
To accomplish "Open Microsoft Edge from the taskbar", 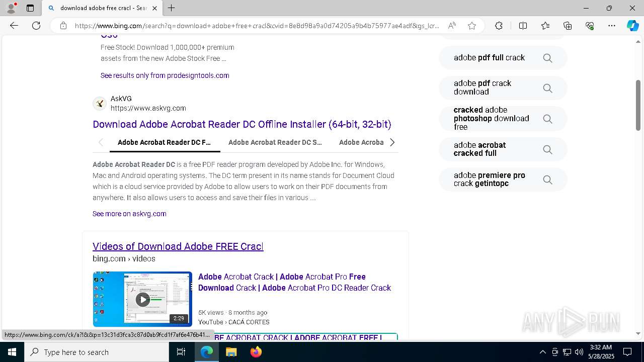I will click(207, 352).
